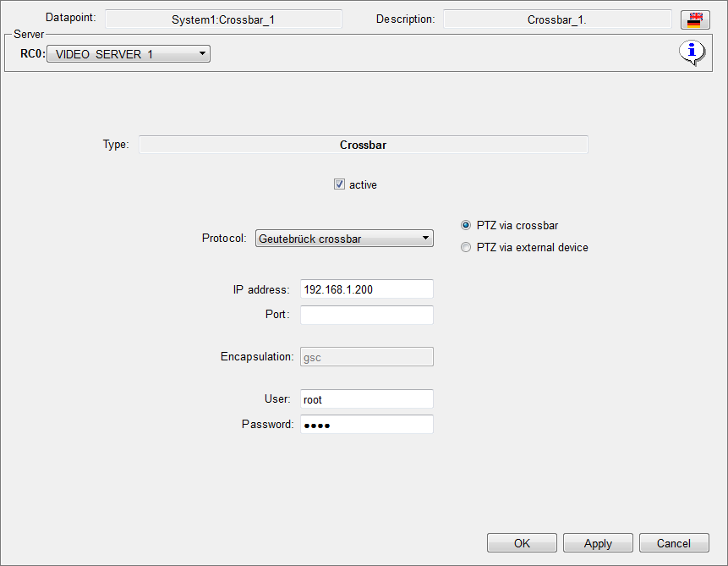Open the RC0 video server dropdown
Image resolution: width=728 pixels, height=566 pixels.
point(128,54)
